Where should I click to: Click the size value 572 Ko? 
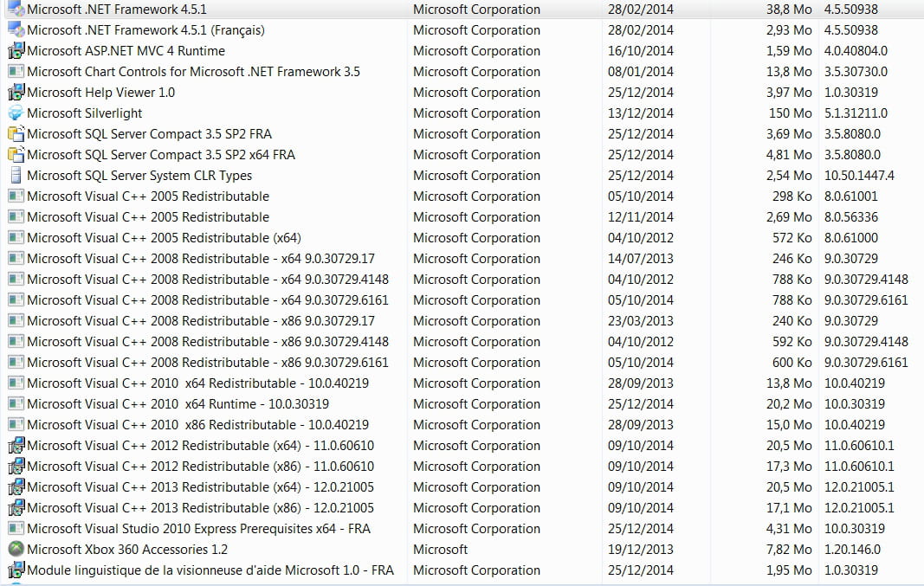tap(792, 237)
